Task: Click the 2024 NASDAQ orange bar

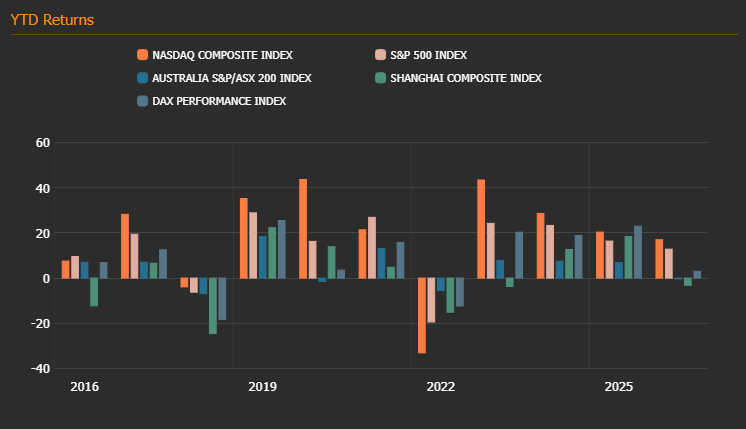Action: point(540,246)
